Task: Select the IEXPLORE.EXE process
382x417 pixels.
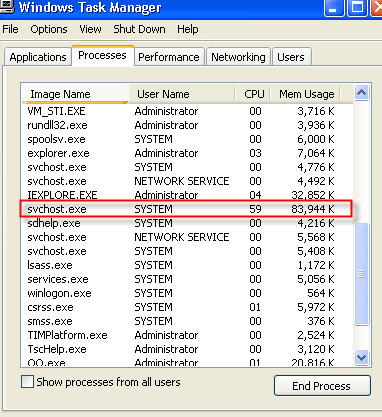Action: tap(187, 195)
